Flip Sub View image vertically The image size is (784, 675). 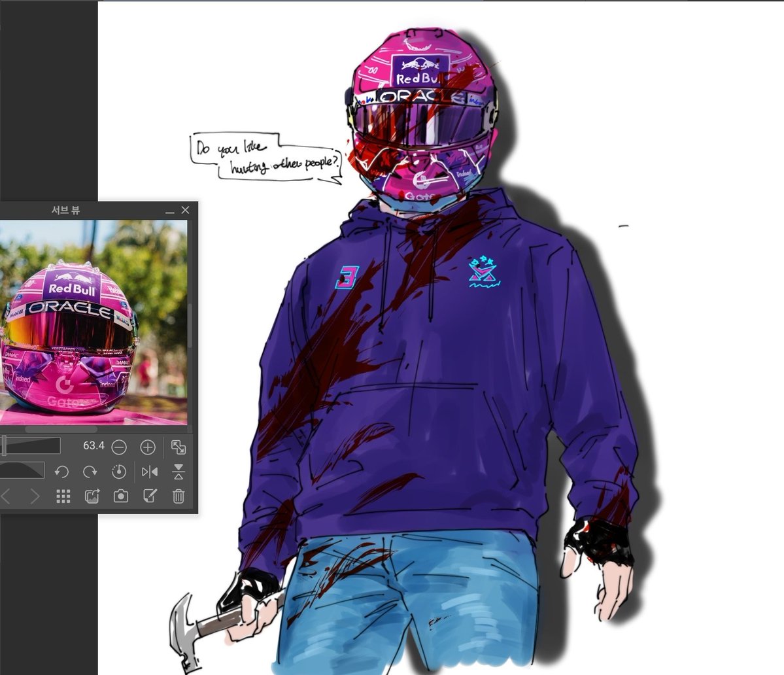[179, 472]
